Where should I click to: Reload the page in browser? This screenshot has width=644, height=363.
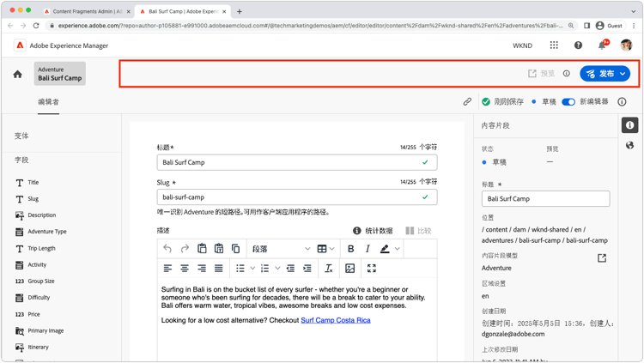[x=36, y=26]
